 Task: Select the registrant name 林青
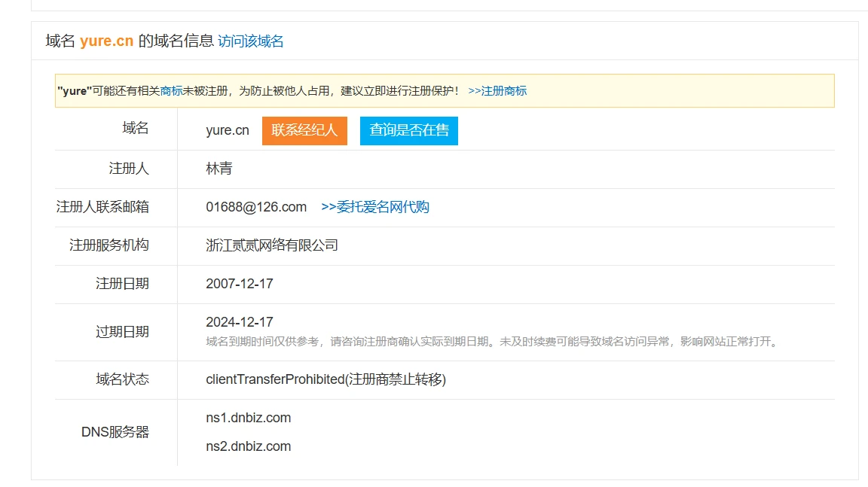tap(219, 169)
